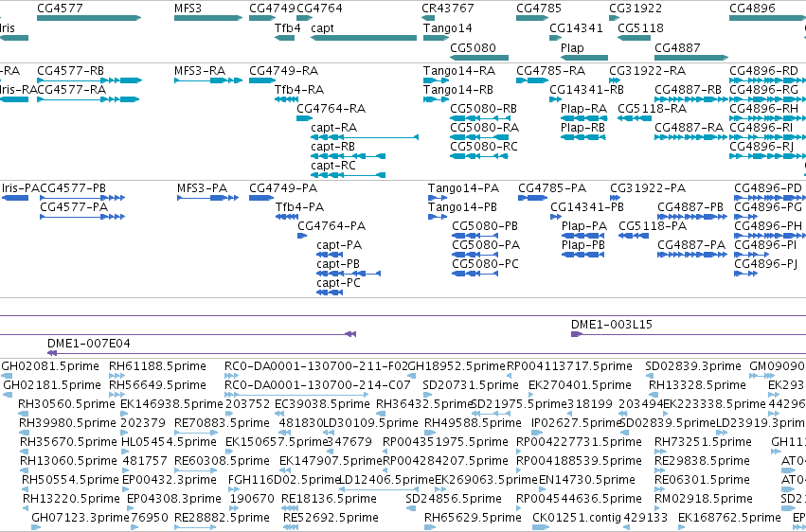806x532 pixels.
Task: Select transcript CG4764-RA
Action: 304,118
